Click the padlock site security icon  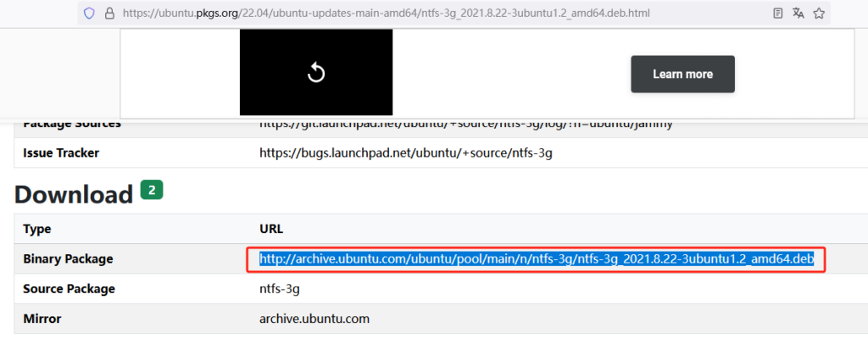pos(109,14)
